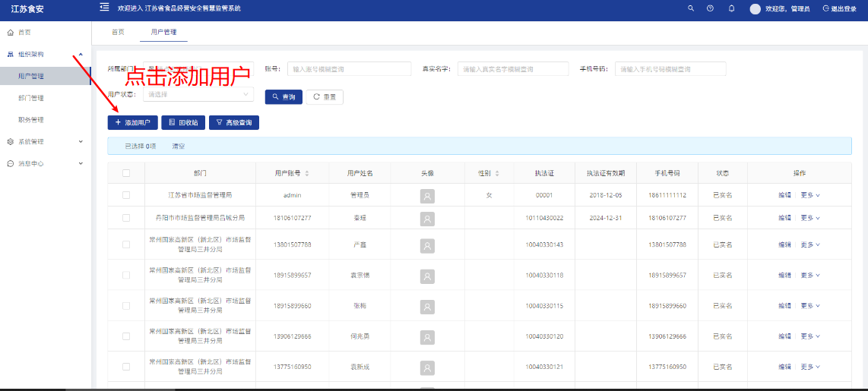
Task: Open the 用户状态 dropdown filter
Action: tap(198, 95)
